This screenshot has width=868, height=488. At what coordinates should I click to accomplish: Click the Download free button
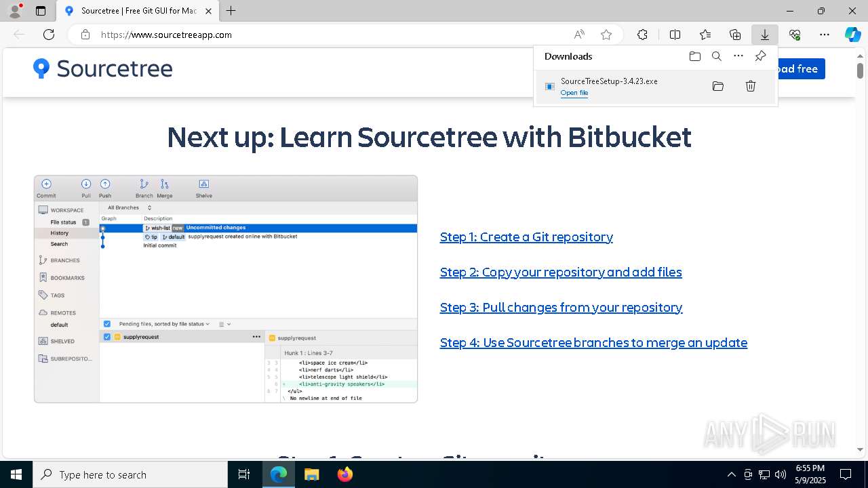(800, 68)
